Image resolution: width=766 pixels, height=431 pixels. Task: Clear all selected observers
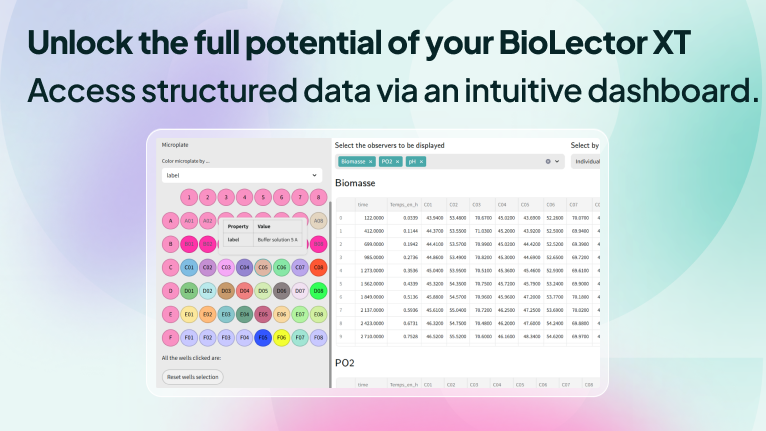[547, 161]
